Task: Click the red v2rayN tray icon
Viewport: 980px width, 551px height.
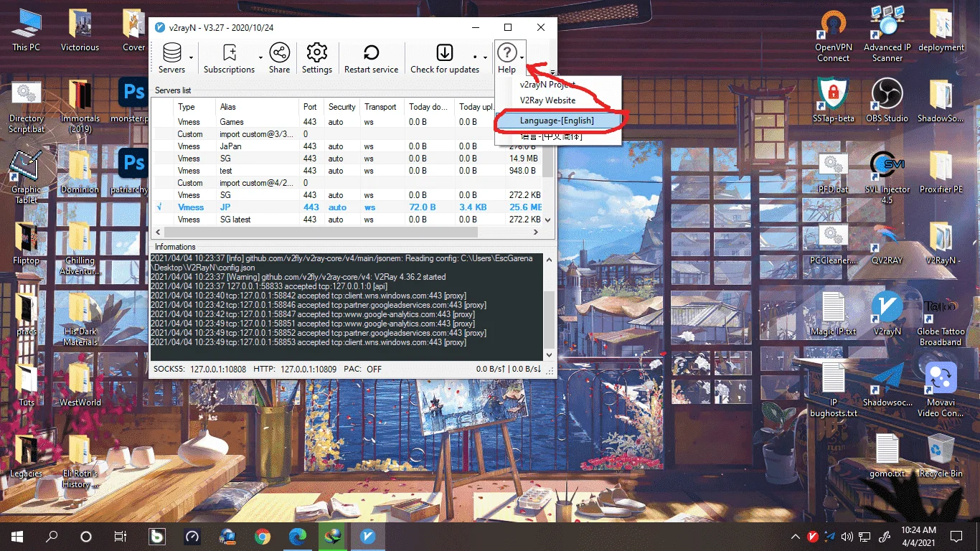Action: pos(813,536)
